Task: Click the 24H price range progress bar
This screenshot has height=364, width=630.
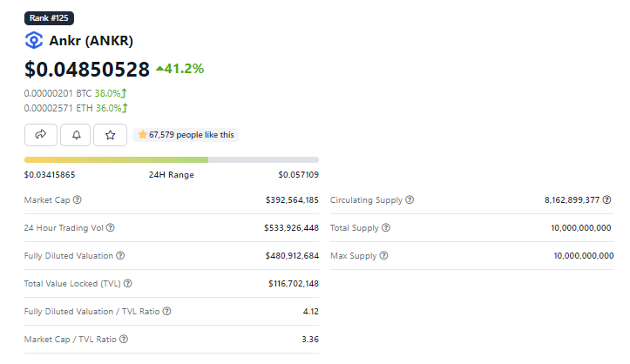Action: pos(172,159)
